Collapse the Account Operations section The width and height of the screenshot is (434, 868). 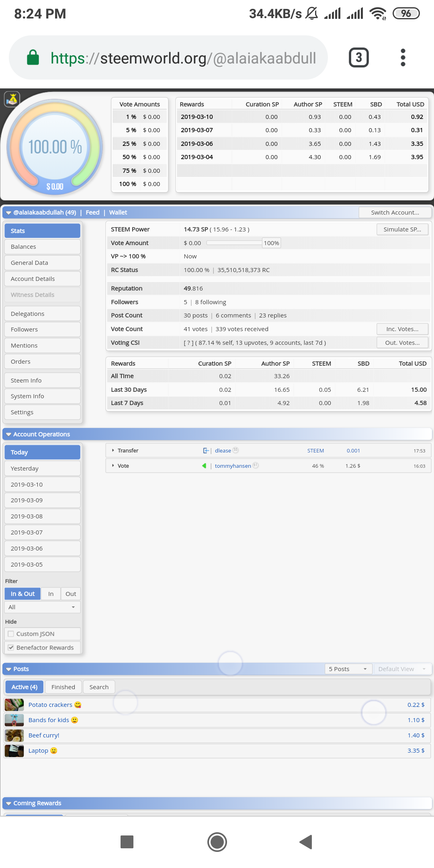(8, 434)
